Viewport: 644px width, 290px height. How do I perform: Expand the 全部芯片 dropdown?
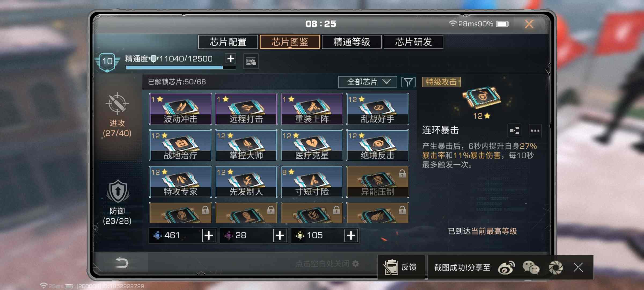(367, 82)
